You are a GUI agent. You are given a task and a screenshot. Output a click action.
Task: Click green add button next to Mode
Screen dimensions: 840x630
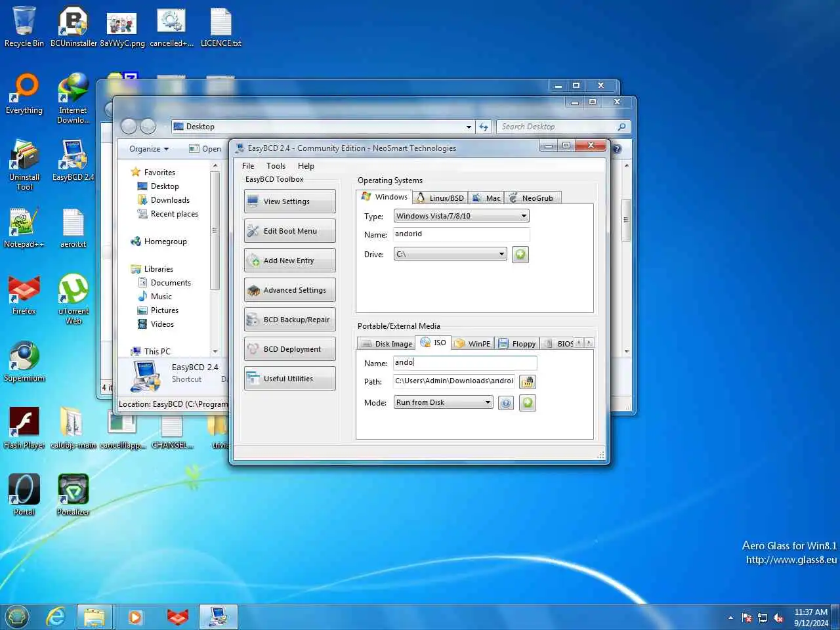[x=528, y=403]
